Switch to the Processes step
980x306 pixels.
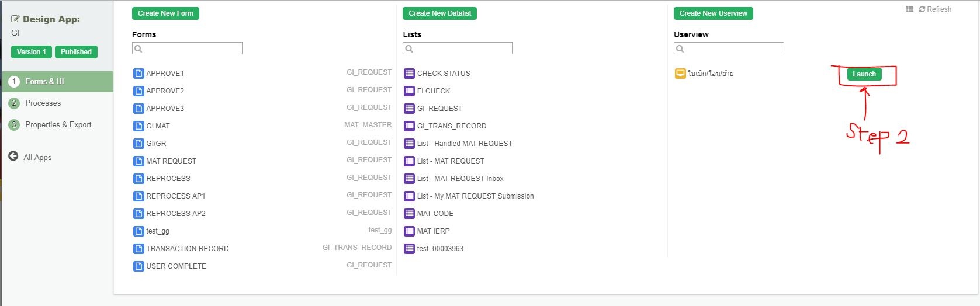tap(43, 103)
